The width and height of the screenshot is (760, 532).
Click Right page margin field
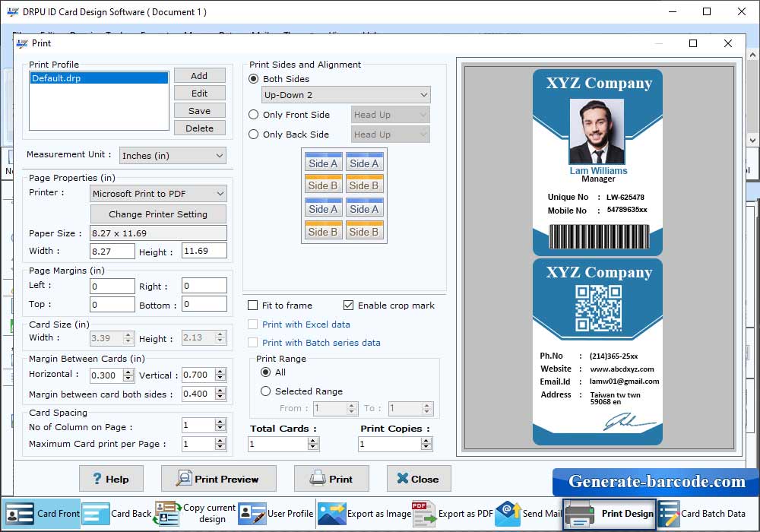[204, 286]
